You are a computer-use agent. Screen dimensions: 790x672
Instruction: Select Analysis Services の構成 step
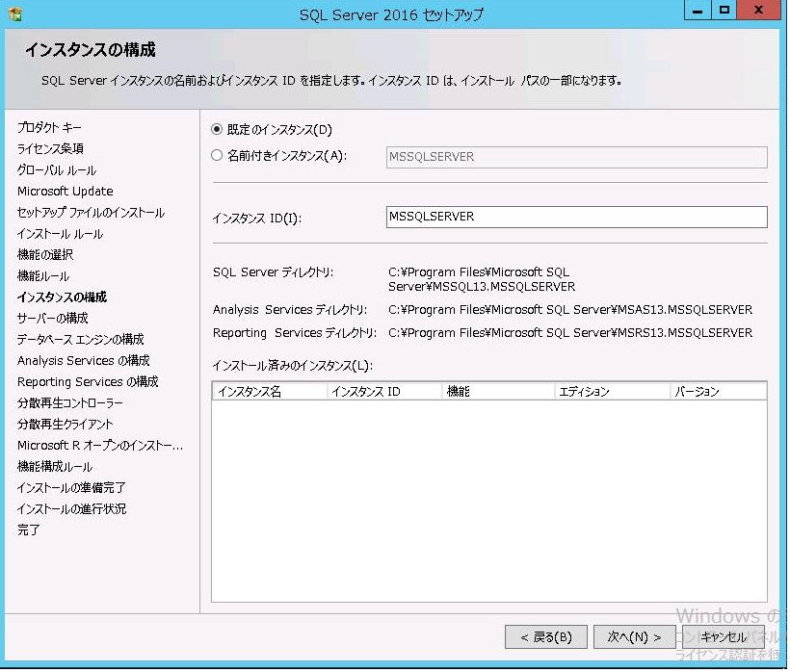[x=83, y=360]
